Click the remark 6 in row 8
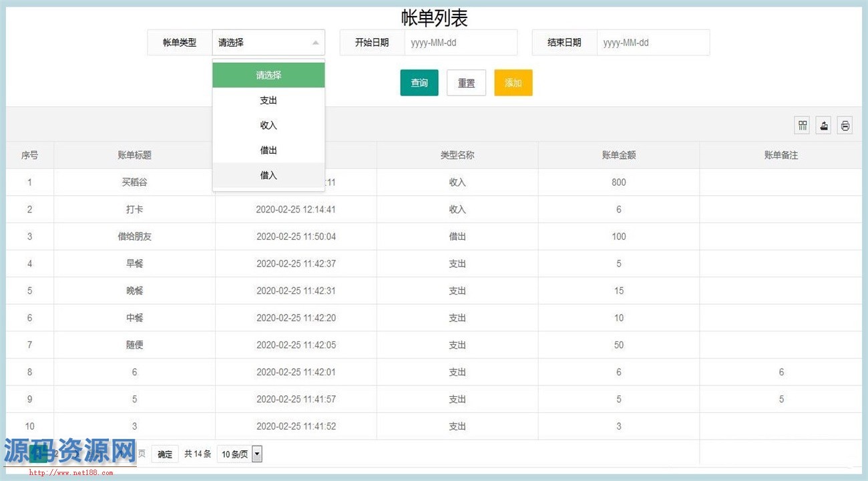The height and width of the screenshot is (481, 868). coord(781,372)
